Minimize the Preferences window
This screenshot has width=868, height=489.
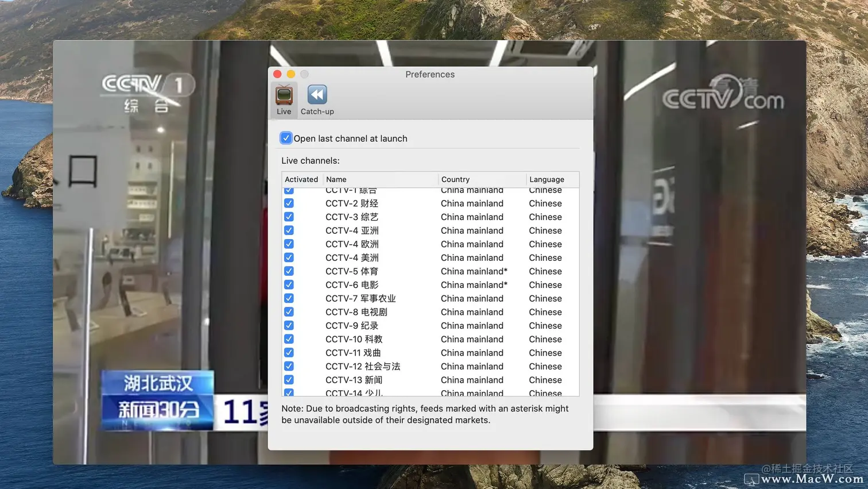(x=291, y=74)
